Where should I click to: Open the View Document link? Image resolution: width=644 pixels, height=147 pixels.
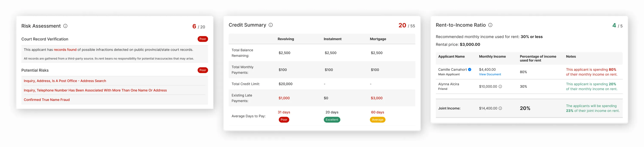coord(490,74)
